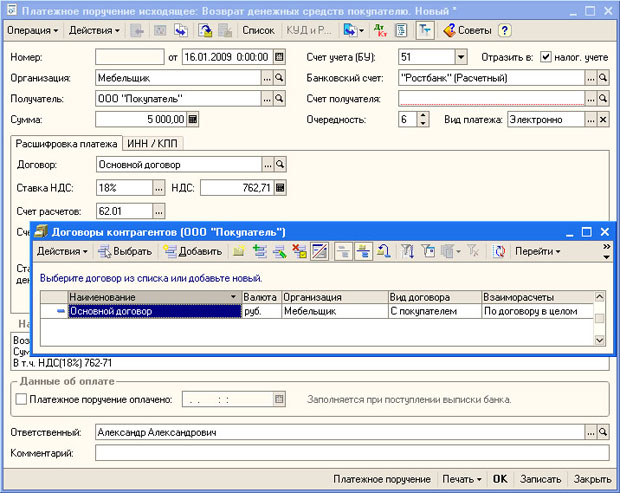620x493 pixels.
Task: Click the По договору в целом cell
Action: coord(537,311)
